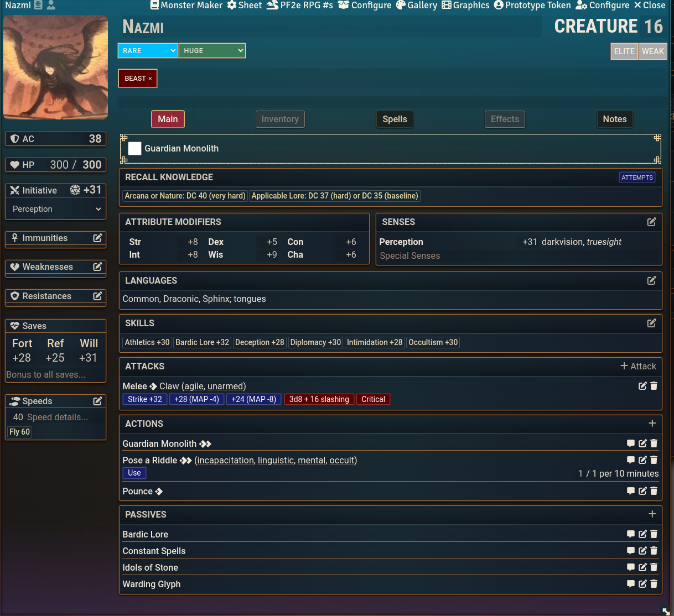Roll the Athletics +30 skill

147,342
